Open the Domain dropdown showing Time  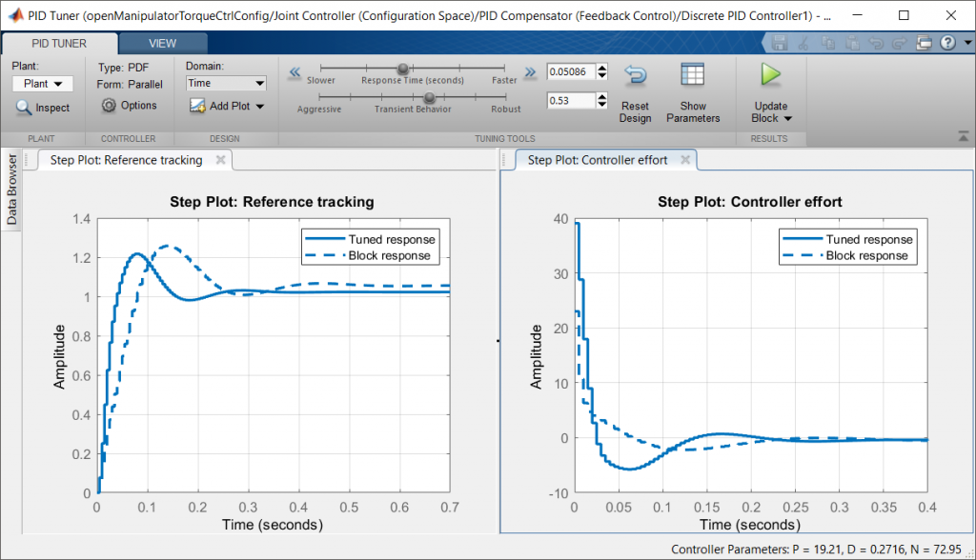tap(226, 84)
